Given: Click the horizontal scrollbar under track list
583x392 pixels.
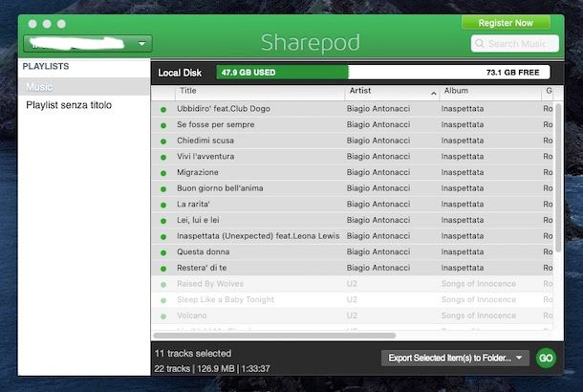Looking at the screenshot, I should coord(274,336).
